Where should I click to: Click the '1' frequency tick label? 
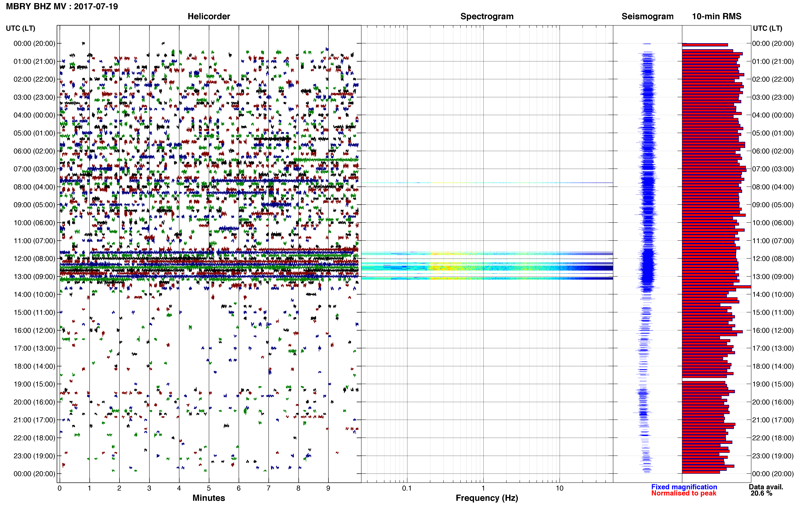(x=483, y=488)
